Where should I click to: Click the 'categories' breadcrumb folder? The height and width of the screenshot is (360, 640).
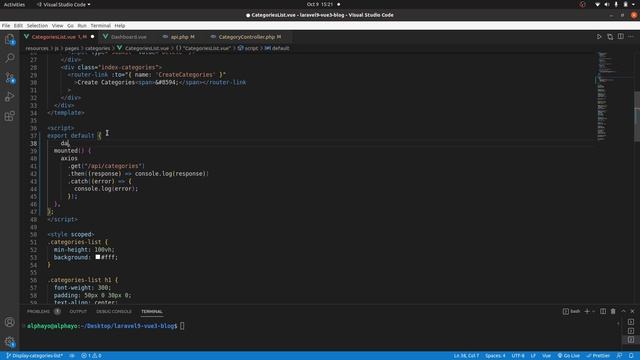(98, 48)
